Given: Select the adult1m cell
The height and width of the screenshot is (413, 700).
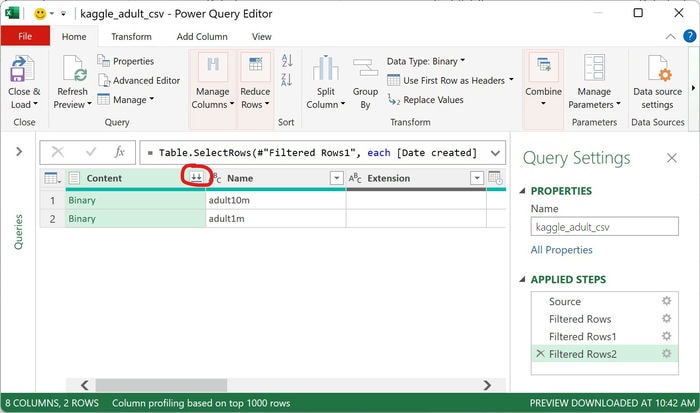Looking at the screenshot, I should 275,218.
